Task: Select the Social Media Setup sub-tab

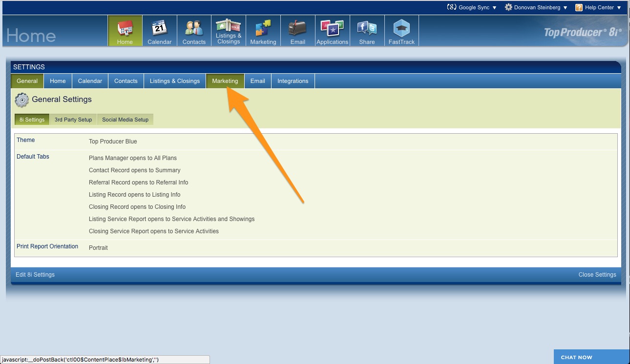Action: [x=126, y=120]
